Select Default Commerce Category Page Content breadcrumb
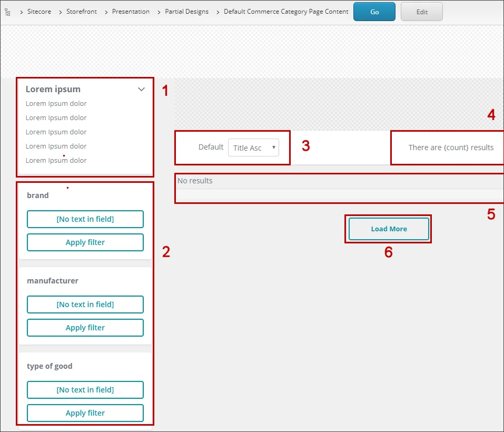 coord(286,12)
